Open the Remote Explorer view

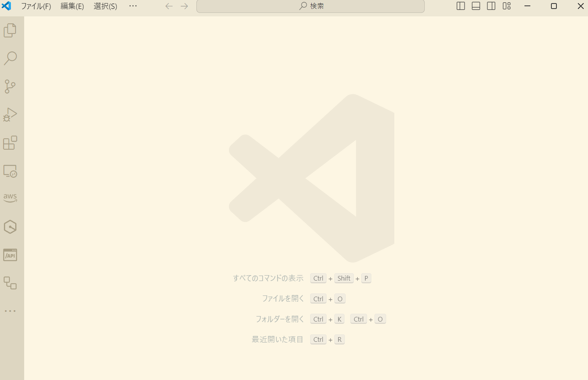tap(10, 171)
